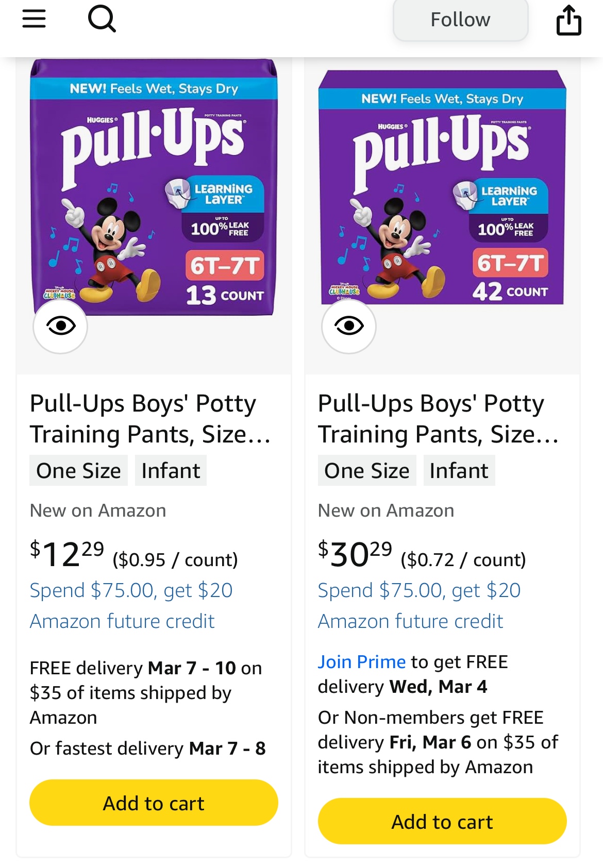Select Infant tag on $12.29 item
Screen dimensions: 603x868
pyautogui.click(x=171, y=470)
